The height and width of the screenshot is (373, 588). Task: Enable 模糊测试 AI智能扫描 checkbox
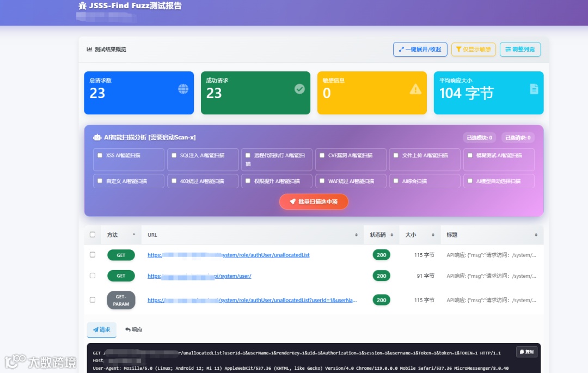(470, 155)
